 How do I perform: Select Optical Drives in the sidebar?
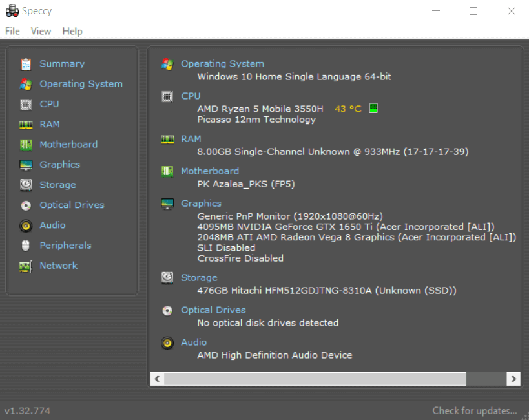pos(72,205)
